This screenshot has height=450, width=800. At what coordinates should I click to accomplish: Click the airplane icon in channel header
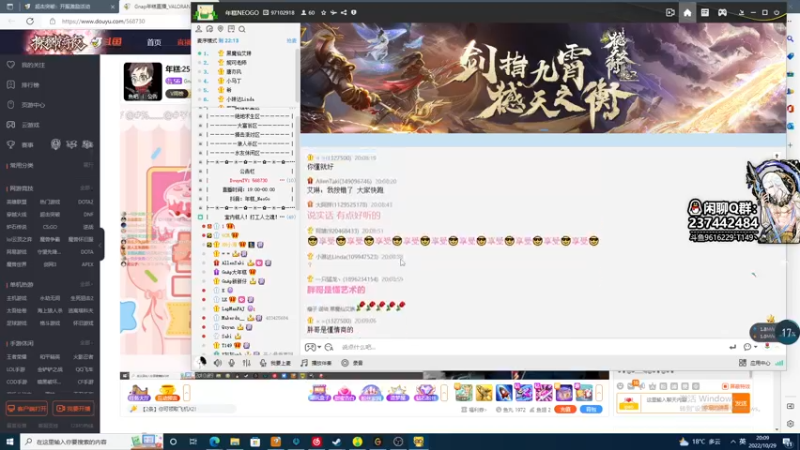click(x=334, y=13)
